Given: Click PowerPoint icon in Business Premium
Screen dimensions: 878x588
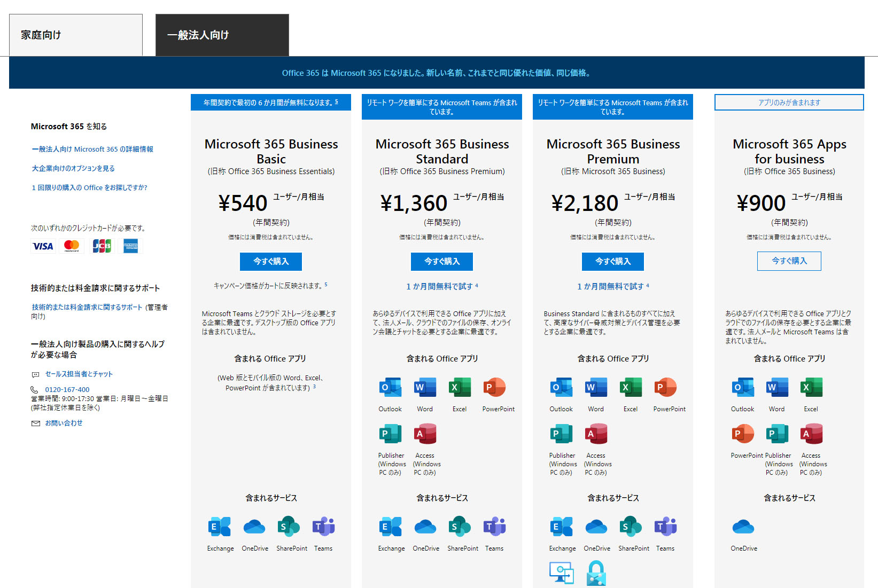Looking at the screenshot, I should coord(665,387).
